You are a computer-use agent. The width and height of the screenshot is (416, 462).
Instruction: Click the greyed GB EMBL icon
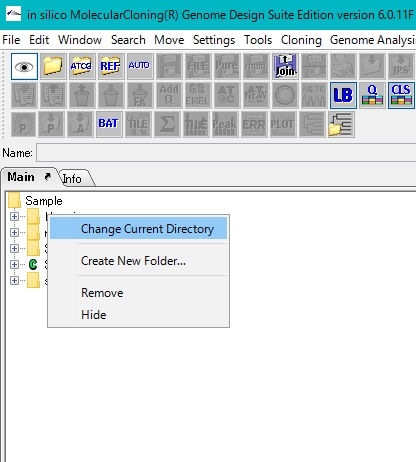pyautogui.click(x=198, y=95)
